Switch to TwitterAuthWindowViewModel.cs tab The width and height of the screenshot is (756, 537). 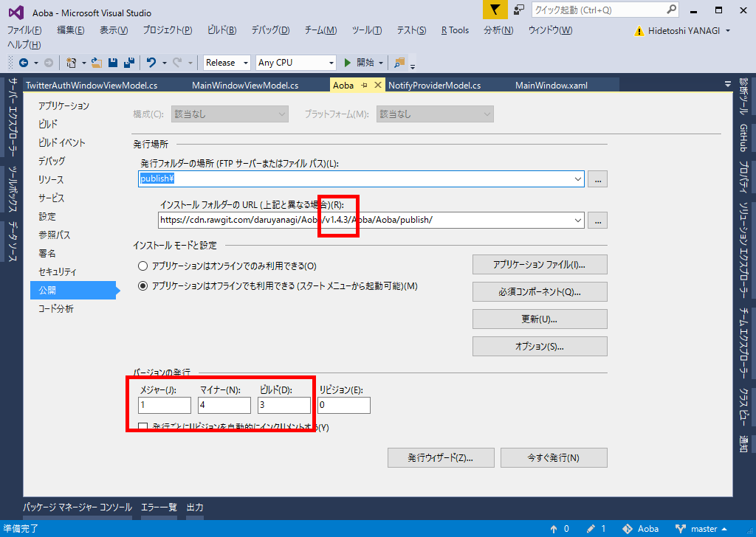(x=92, y=86)
